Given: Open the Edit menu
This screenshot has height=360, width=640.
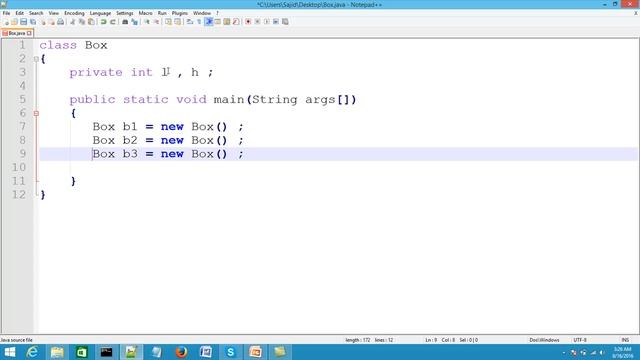Looking at the screenshot, I should [x=19, y=13].
